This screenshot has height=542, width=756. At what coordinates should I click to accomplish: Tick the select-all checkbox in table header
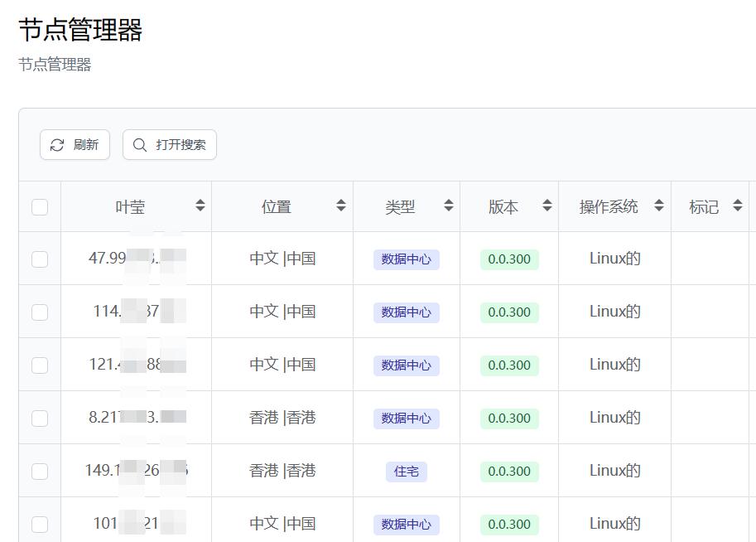coord(40,207)
